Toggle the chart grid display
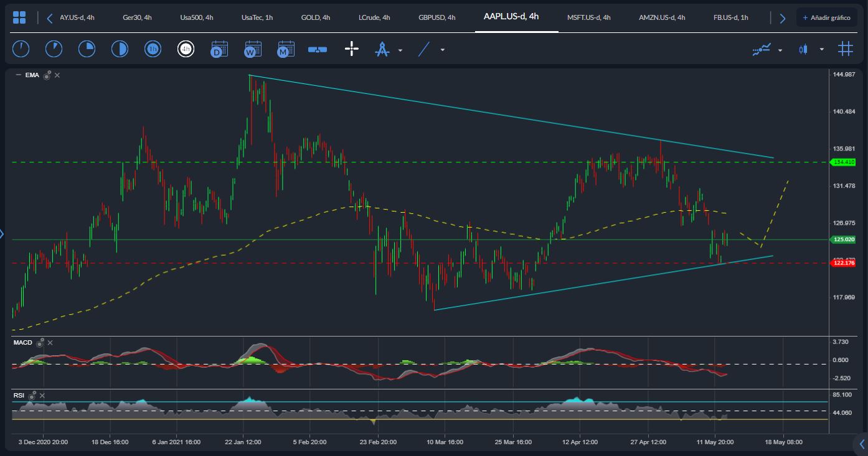 pos(845,48)
